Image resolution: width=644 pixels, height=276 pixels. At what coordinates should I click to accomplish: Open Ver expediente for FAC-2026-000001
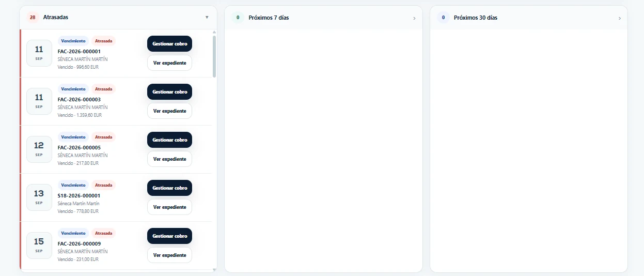coord(169,63)
